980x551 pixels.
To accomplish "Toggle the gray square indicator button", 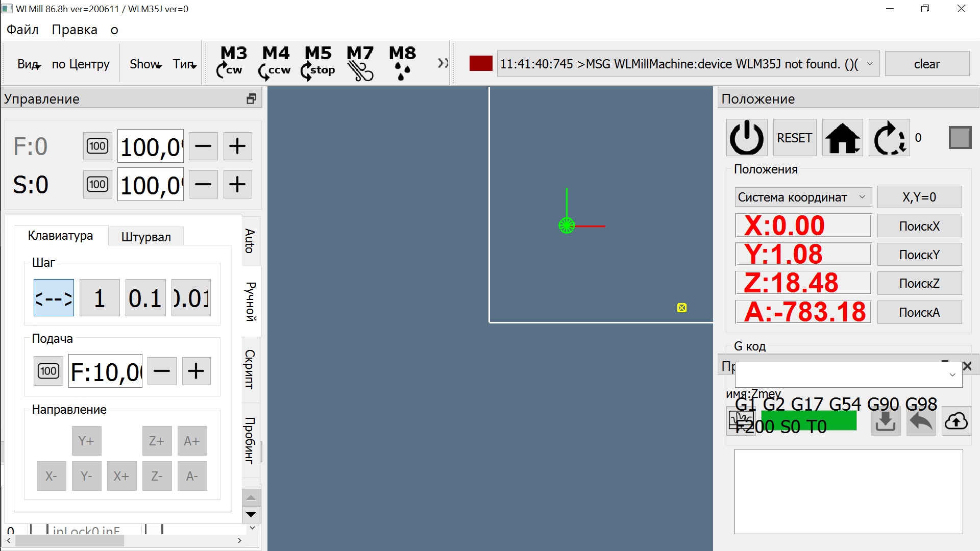I will click(960, 138).
